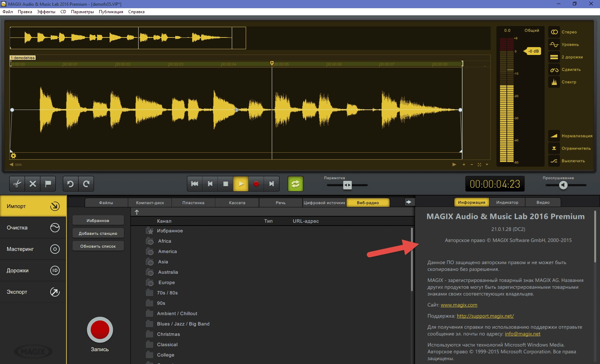
Task: Switch to the Кассета tab
Action: point(237,203)
